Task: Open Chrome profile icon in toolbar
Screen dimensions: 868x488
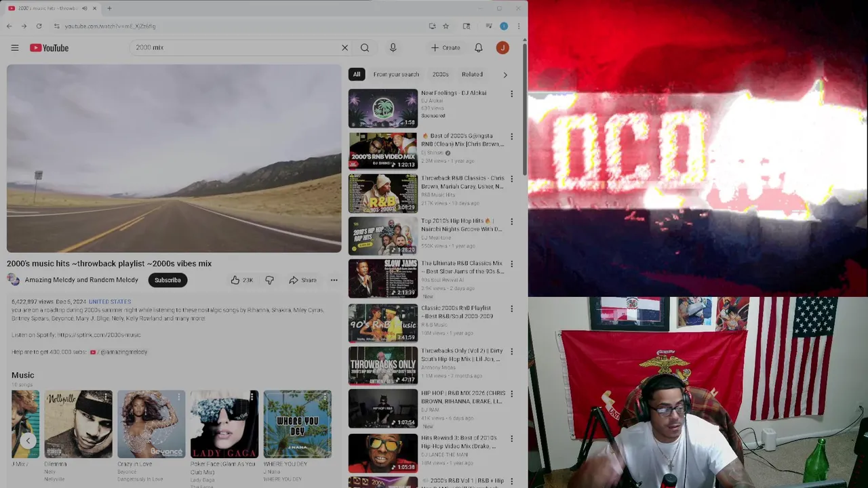Action: tap(504, 26)
